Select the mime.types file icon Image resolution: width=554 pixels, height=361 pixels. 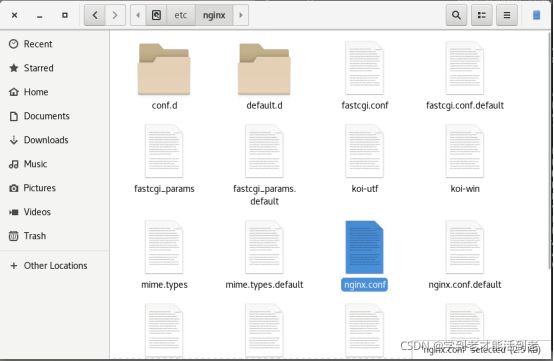coord(164,247)
